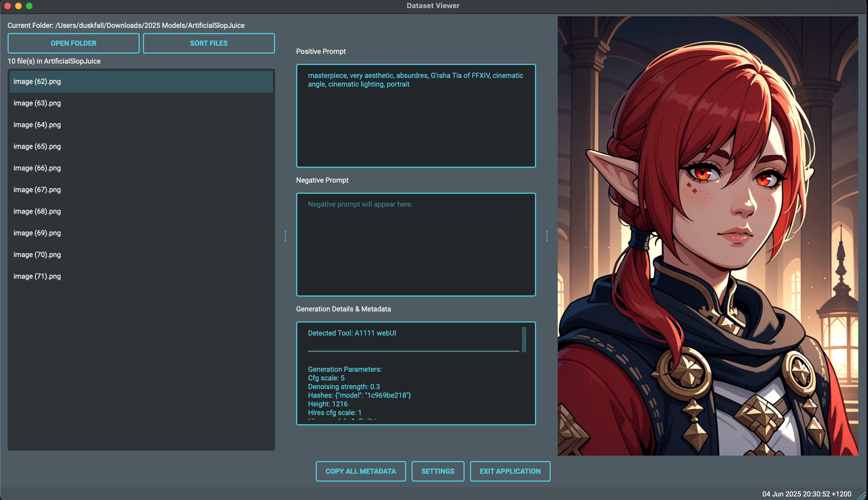868x500 pixels.
Task: Click the COPY ALL METADATA button
Action: click(360, 471)
